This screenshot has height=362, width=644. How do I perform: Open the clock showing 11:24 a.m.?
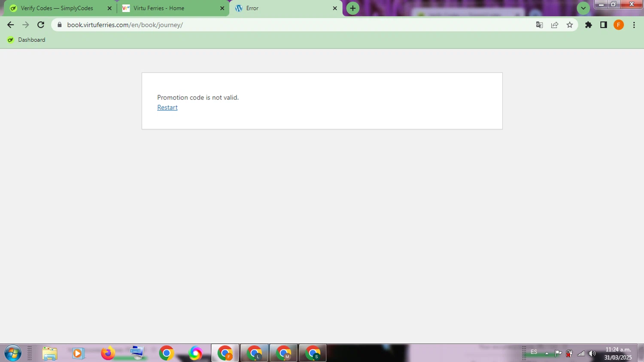(x=618, y=353)
